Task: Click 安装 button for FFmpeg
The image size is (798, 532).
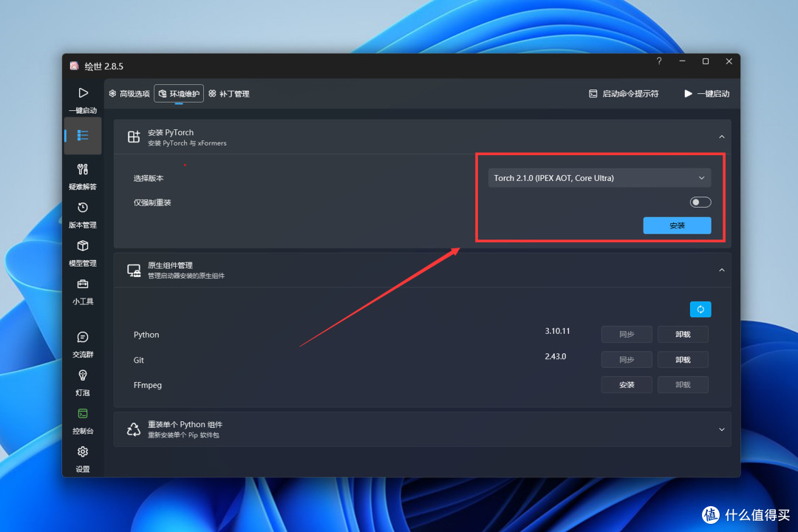Action: coord(627,385)
